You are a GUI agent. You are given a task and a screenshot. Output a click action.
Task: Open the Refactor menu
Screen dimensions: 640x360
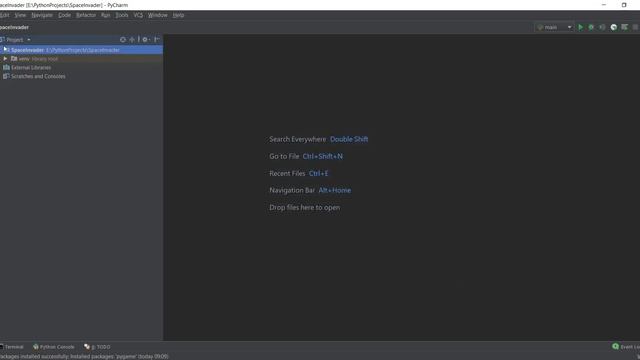tap(86, 15)
